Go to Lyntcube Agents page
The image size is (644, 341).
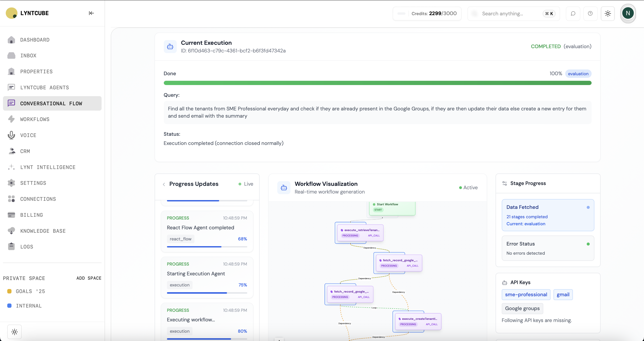click(45, 88)
